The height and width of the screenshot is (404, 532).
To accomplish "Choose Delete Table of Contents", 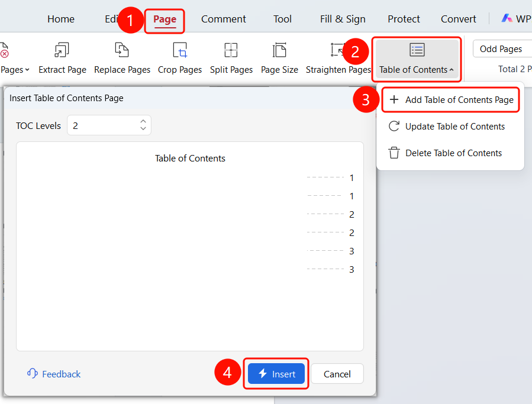I will (450, 153).
